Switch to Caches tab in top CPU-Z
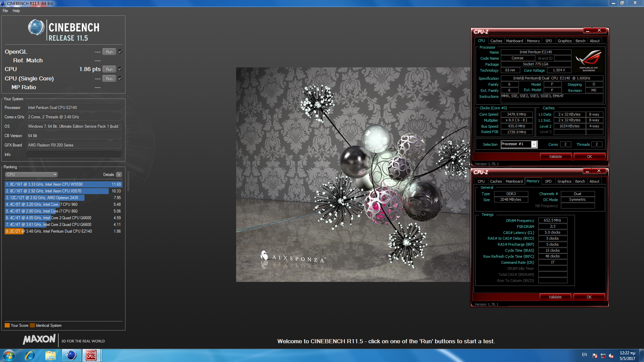 tap(496, 41)
